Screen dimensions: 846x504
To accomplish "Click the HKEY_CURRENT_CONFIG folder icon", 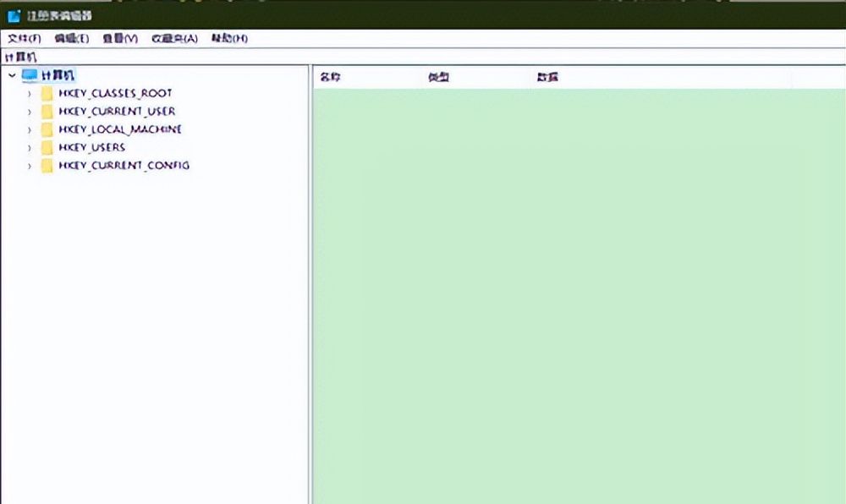I will (x=47, y=165).
